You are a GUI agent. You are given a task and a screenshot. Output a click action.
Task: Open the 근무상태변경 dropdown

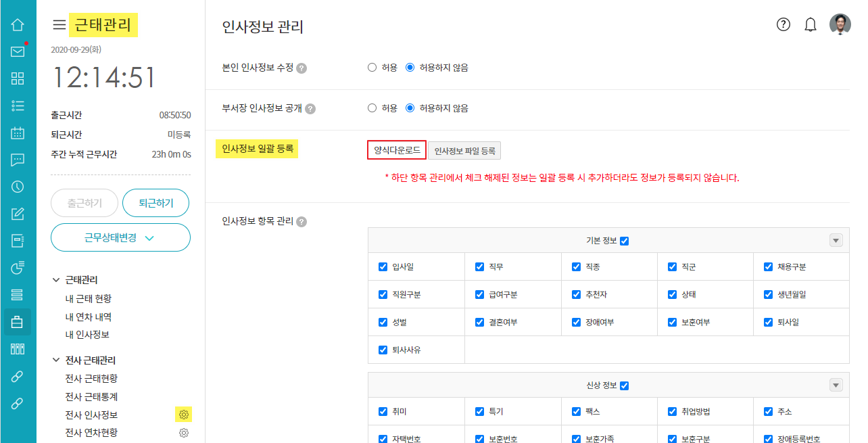coord(120,237)
